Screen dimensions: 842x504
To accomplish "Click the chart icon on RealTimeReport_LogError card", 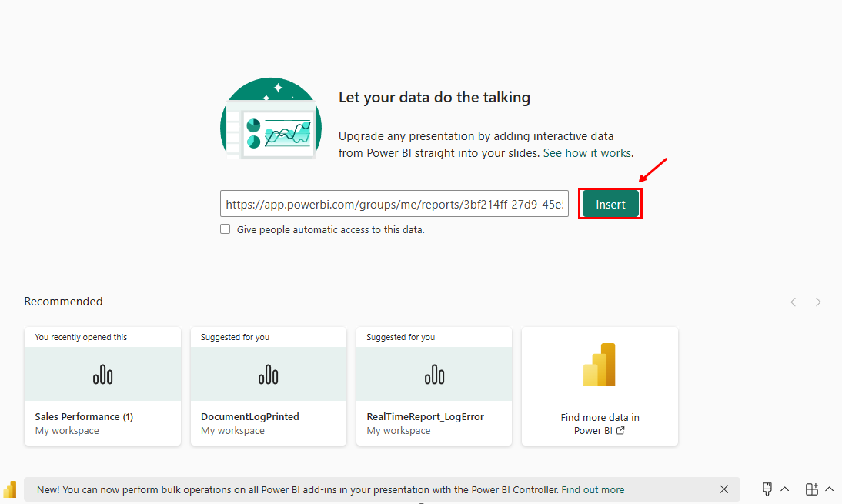I will click(x=433, y=374).
